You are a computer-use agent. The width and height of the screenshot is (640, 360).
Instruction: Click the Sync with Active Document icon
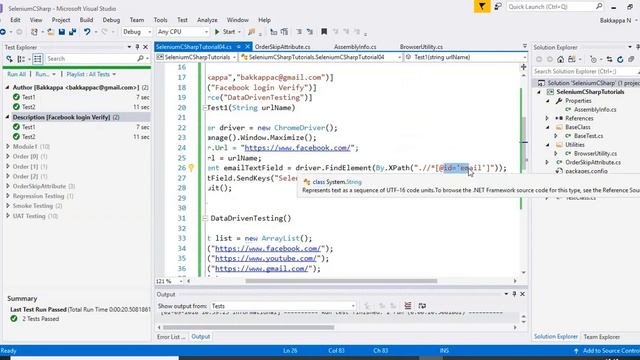[x=609, y=59]
